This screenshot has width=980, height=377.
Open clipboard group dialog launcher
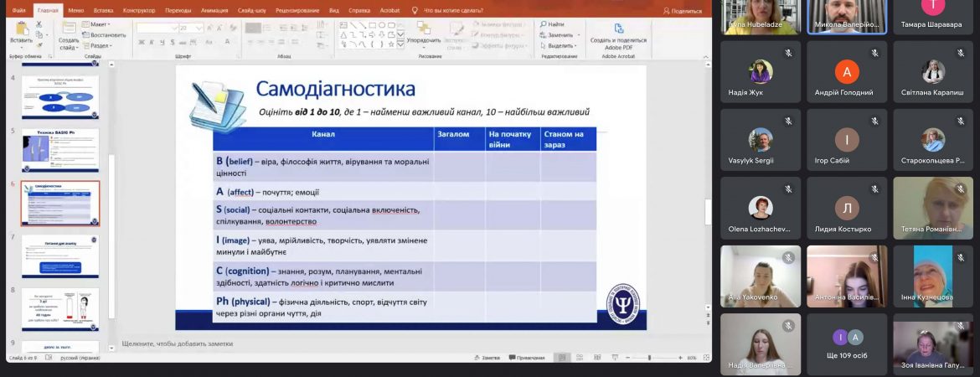[x=49, y=56]
